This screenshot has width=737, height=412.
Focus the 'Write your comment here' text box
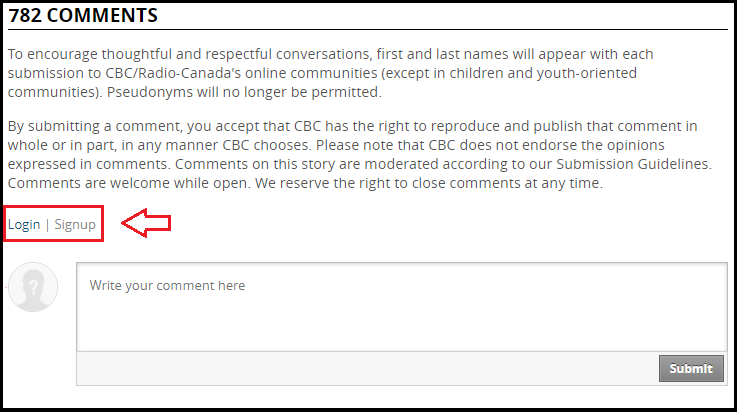click(402, 307)
